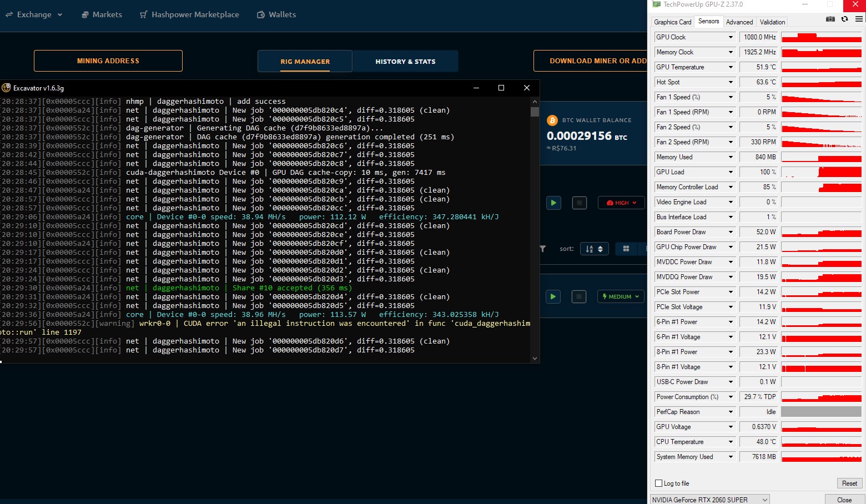Take a screenshot with GPU-Z camera icon

tap(830, 18)
